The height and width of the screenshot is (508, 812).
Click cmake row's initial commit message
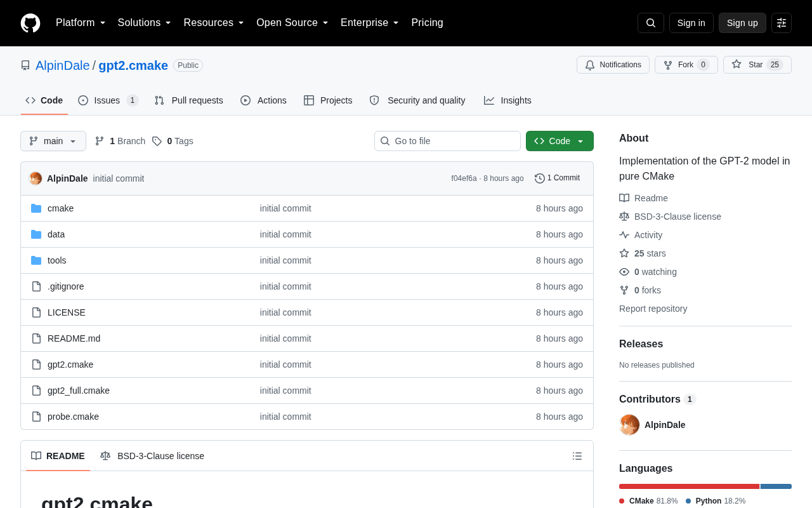pos(285,208)
